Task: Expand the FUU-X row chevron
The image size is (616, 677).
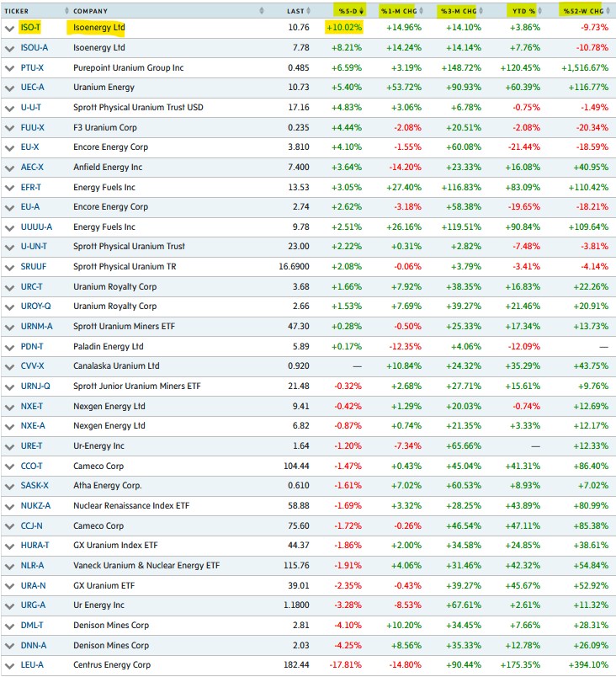Action: click(x=9, y=128)
